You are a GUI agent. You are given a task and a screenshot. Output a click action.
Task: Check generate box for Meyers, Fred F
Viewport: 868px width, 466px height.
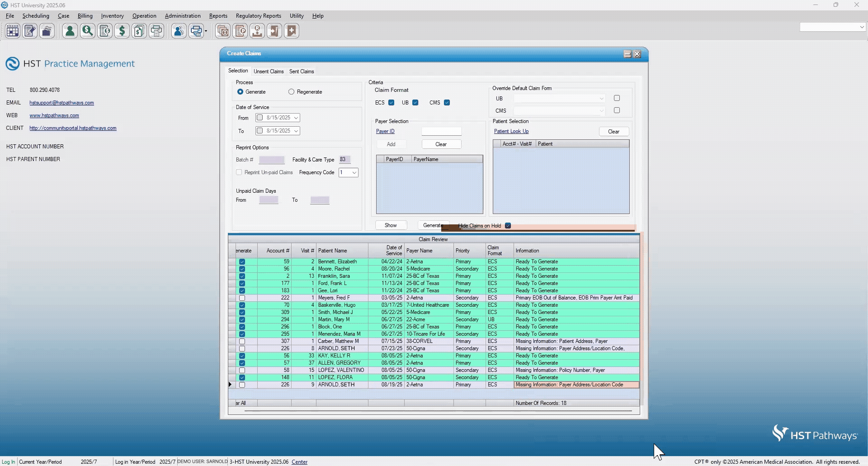[x=242, y=298]
